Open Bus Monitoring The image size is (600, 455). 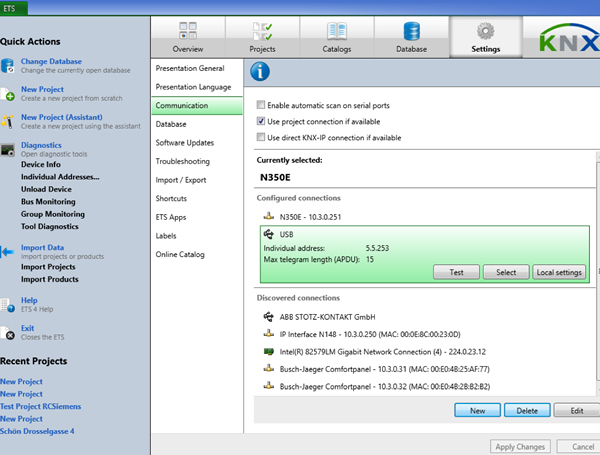(x=48, y=202)
